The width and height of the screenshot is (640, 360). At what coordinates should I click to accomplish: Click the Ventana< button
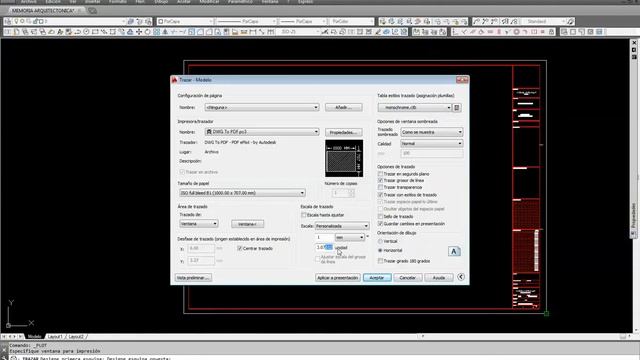[x=247, y=224]
